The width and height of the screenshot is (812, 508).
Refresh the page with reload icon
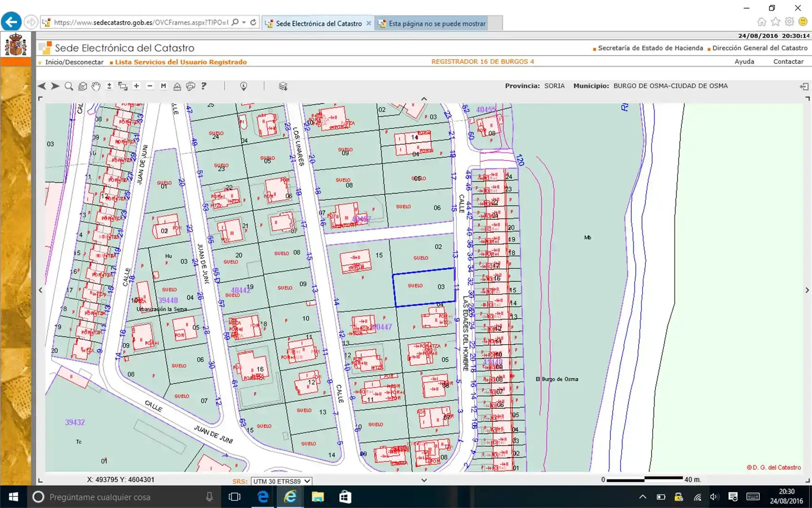(253, 22)
